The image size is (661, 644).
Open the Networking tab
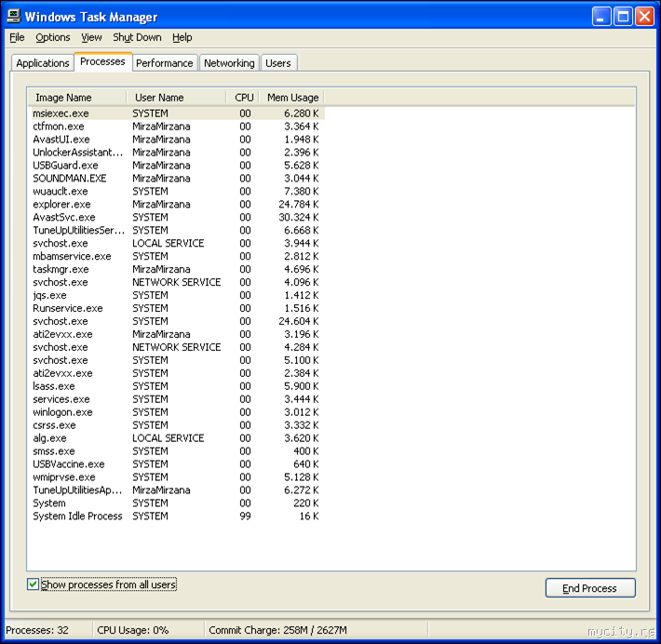229,63
